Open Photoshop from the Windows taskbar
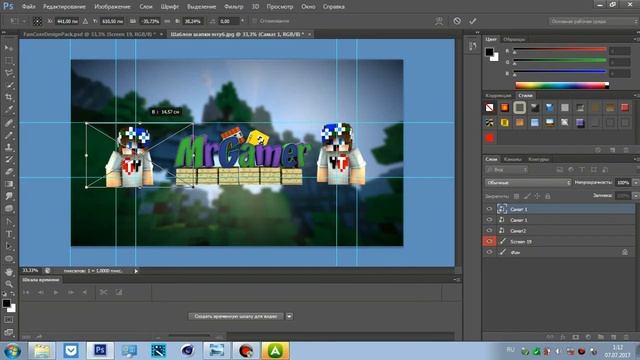This screenshot has height=360, width=640. (100, 350)
